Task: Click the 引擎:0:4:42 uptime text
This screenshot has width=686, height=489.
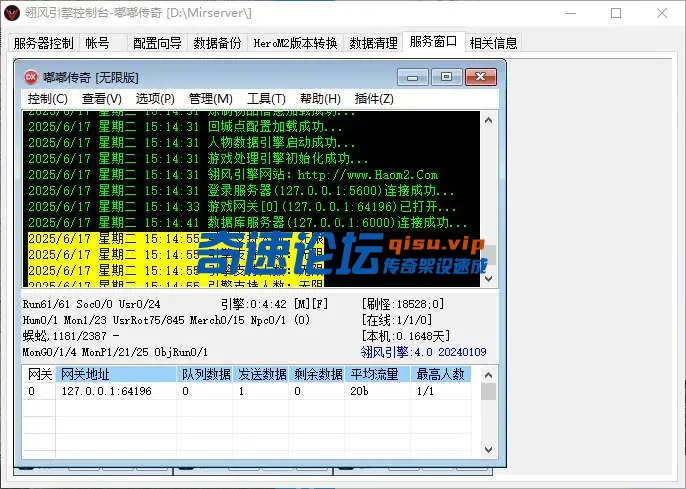Action: coord(254,304)
